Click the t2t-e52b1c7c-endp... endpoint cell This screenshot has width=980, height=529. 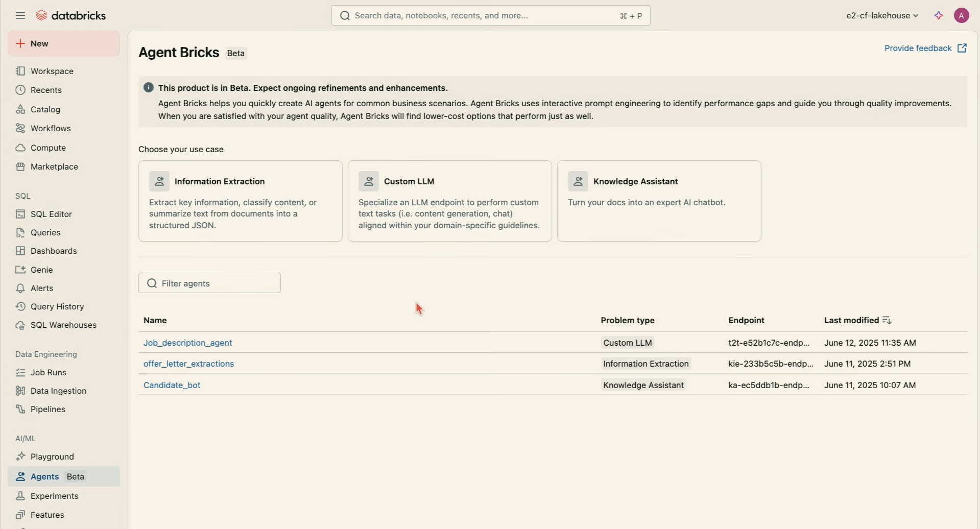pyautogui.click(x=768, y=343)
